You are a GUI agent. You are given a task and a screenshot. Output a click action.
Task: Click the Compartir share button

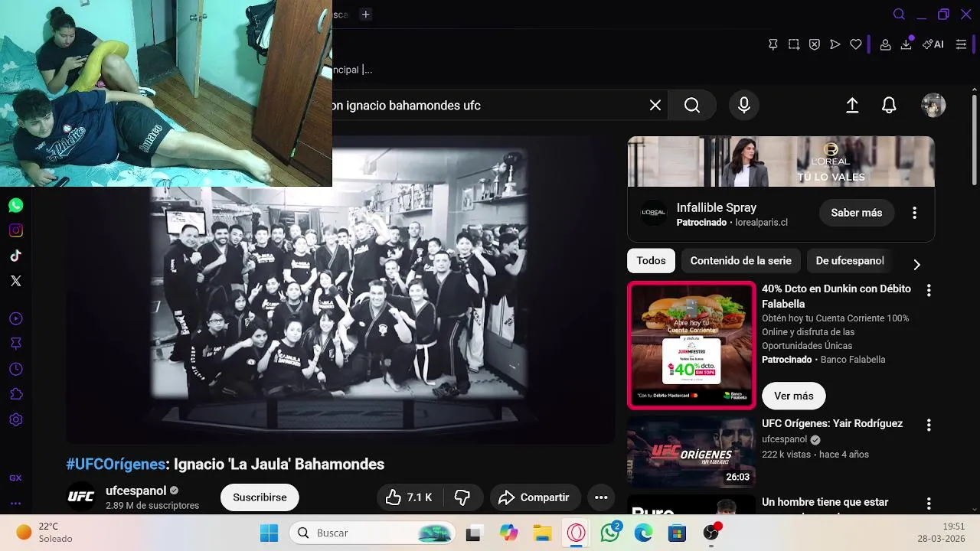pos(534,497)
